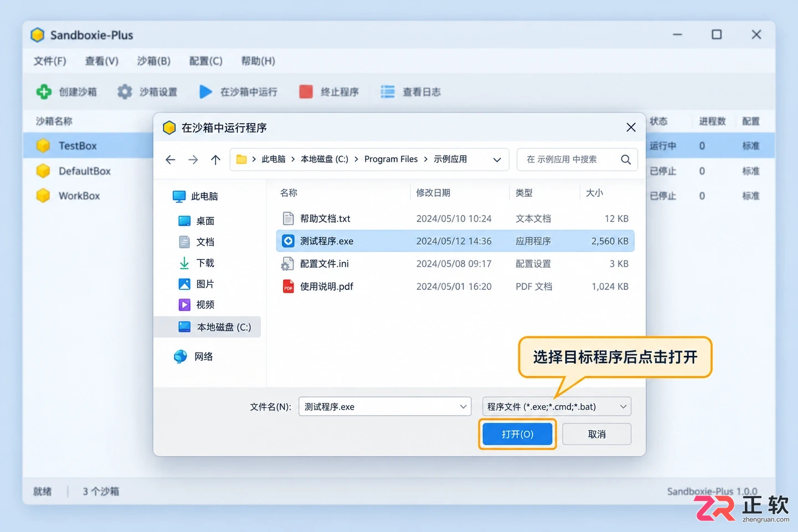Click the date 2024/05/12 14:36
The width and height of the screenshot is (798, 532).
pyautogui.click(x=454, y=241)
